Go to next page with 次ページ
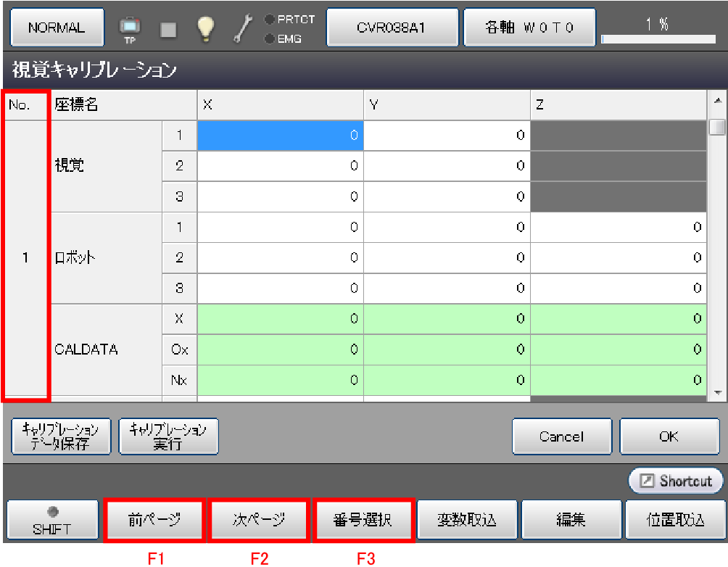The height and width of the screenshot is (567, 728). tap(259, 520)
